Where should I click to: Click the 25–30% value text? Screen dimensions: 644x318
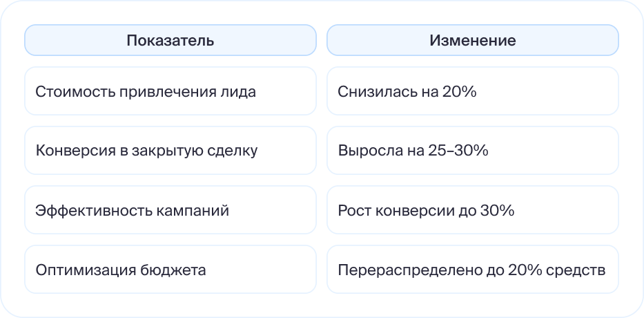[463, 151]
